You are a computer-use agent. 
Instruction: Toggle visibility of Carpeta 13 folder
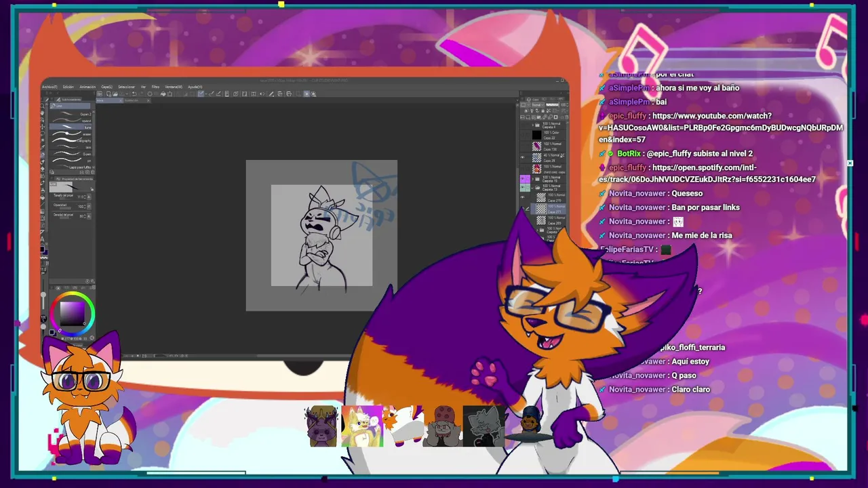523,187
